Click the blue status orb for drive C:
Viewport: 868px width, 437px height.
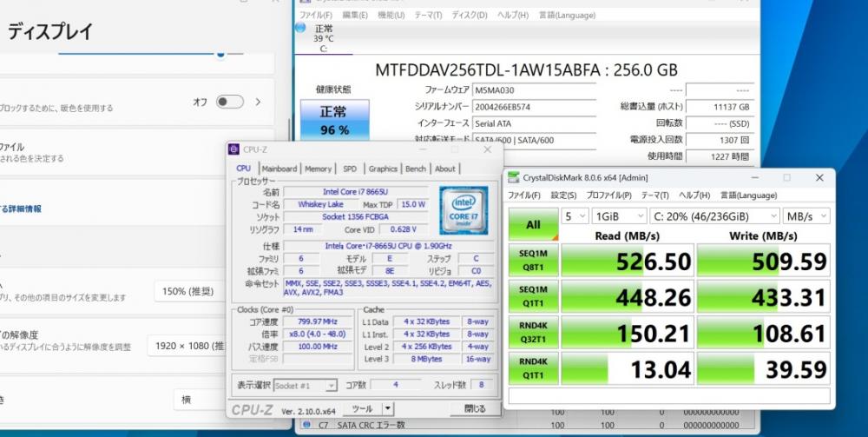(x=300, y=27)
